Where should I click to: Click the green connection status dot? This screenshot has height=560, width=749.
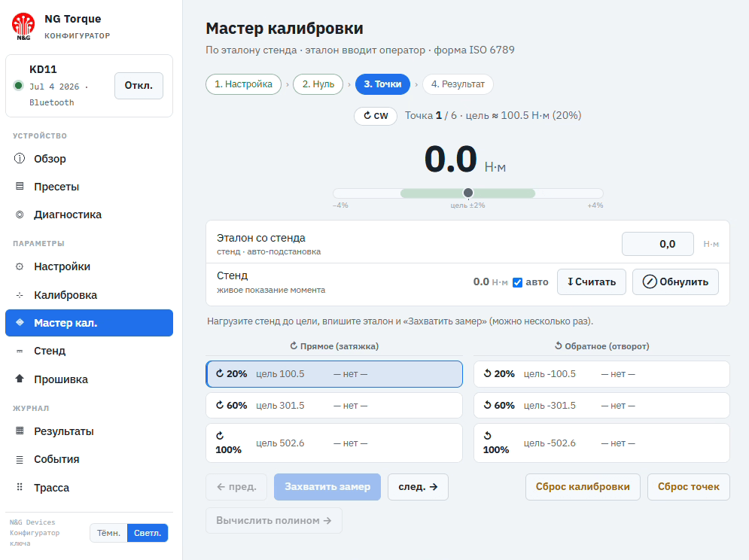coord(18,86)
